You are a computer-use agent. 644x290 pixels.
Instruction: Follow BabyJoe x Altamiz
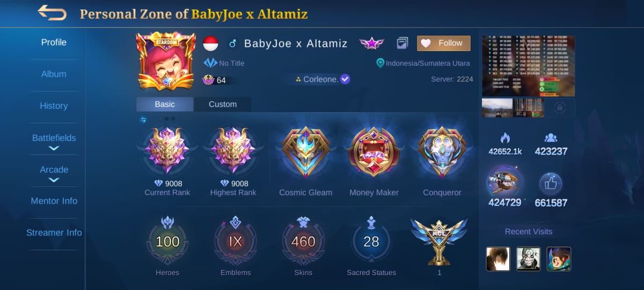coord(444,43)
